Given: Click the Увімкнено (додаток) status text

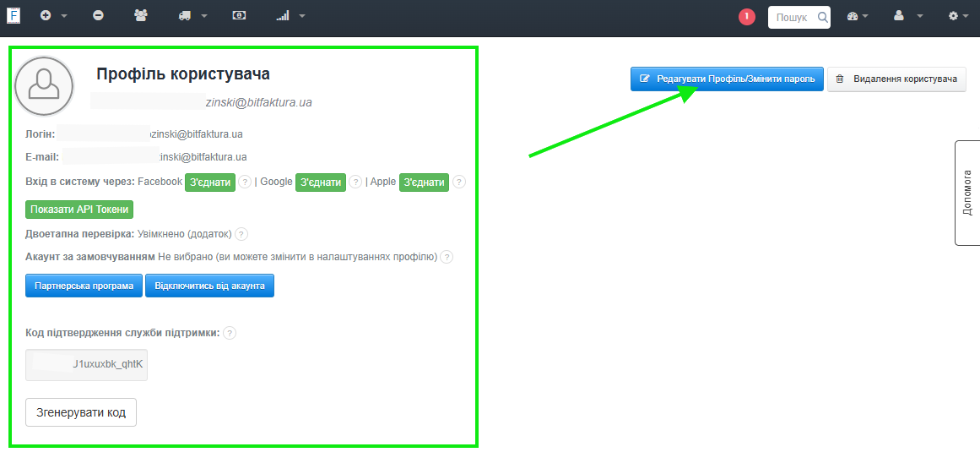Looking at the screenshot, I should [x=184, y=234].
